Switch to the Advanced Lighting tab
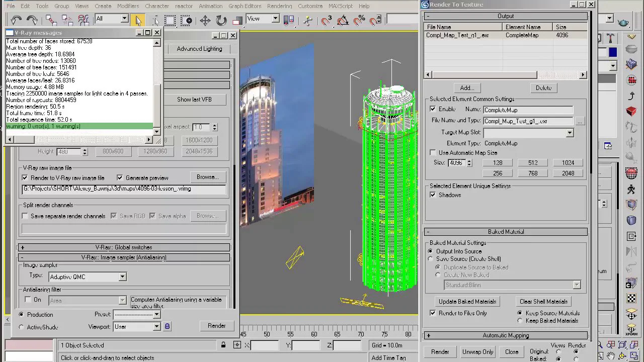The image size is (644, 362). pos(199,49)
